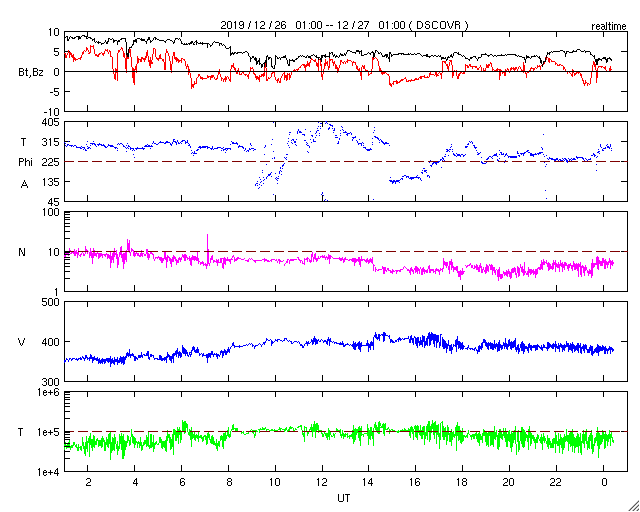Click the plot title date range with DSCOVR
The height and width of the screenshot is (512, 640).
pyautogui.click(x=344, y=25)
